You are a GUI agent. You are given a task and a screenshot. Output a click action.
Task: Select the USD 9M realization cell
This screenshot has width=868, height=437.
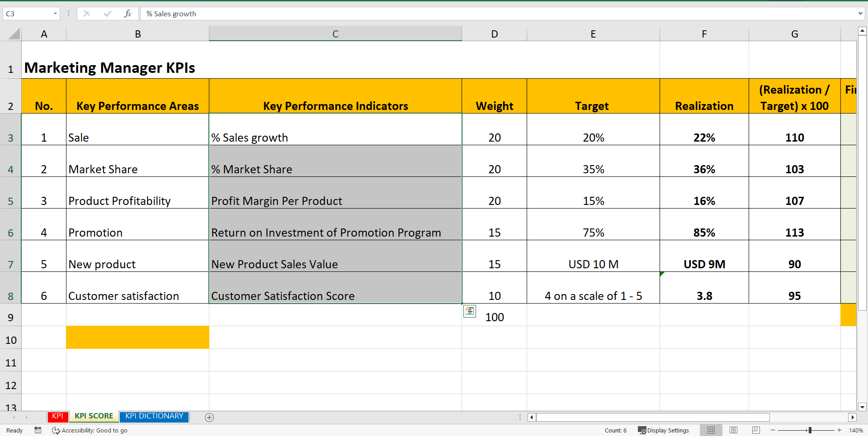704,256
